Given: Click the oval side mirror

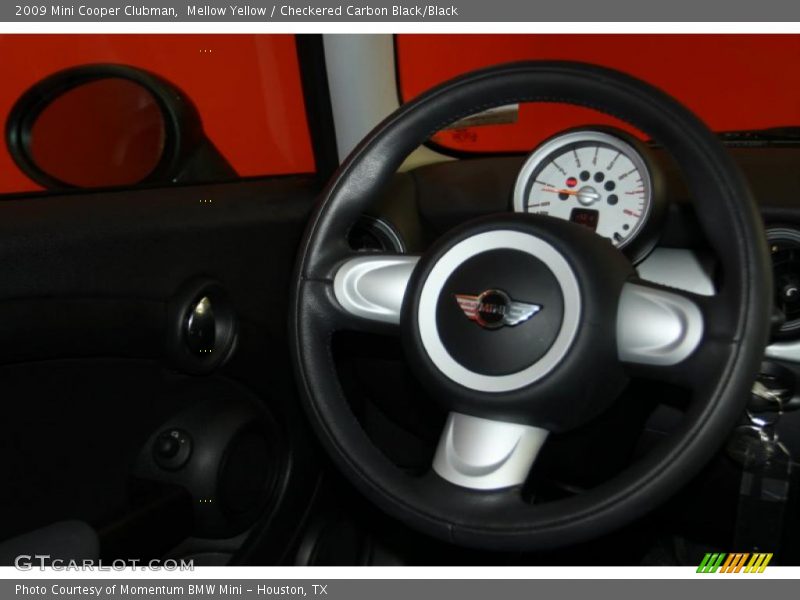Looking at the screenshot, I should click(95, 131).
